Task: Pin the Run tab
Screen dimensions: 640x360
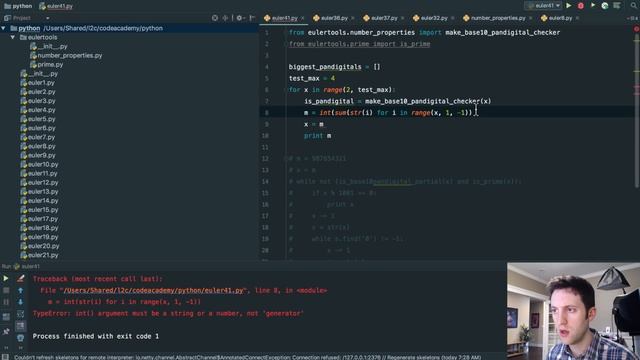Action: click(6, 332)
